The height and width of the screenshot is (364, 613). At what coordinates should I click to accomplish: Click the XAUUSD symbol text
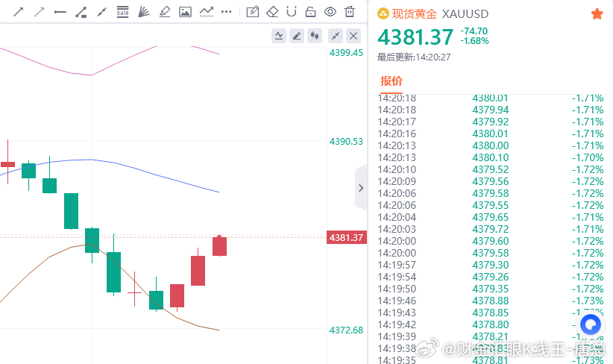(465, 14)
